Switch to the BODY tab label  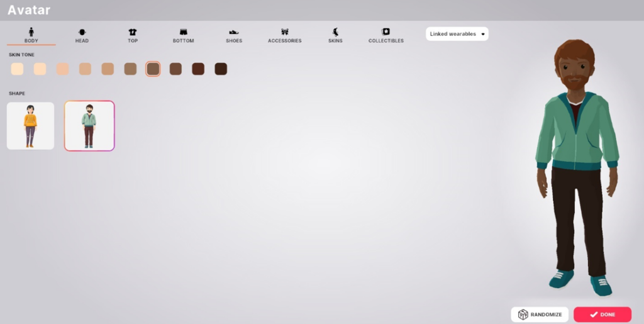pyautogui.click(x=31, y=41)
